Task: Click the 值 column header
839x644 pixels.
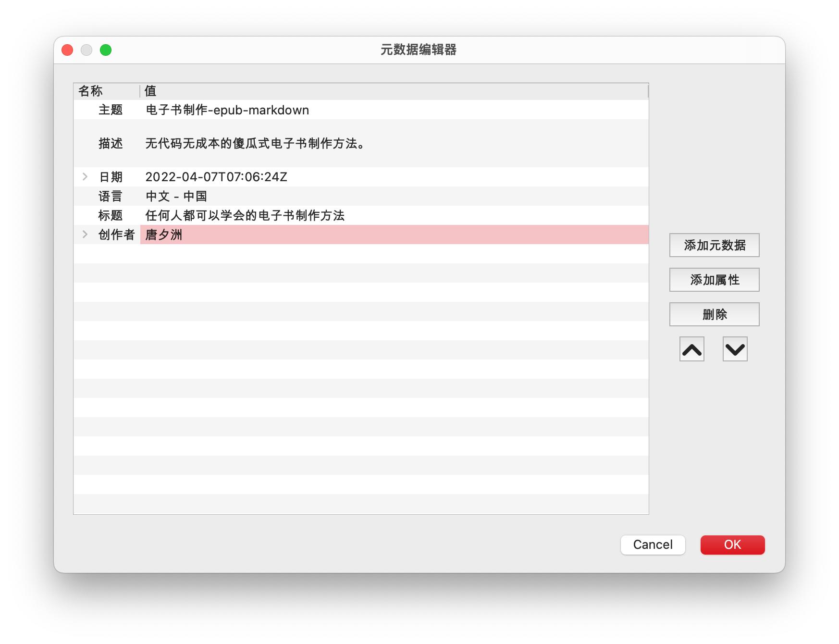Action: (150, 91)
